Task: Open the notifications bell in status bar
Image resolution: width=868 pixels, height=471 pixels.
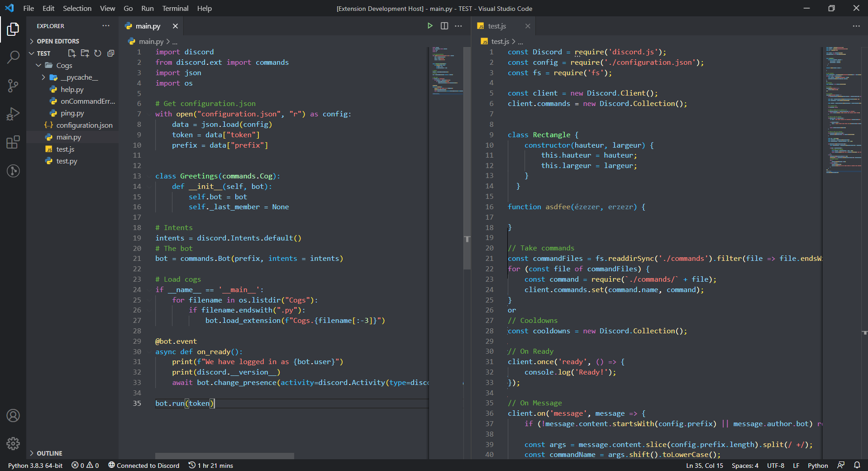Action: (x=857, y=466)
